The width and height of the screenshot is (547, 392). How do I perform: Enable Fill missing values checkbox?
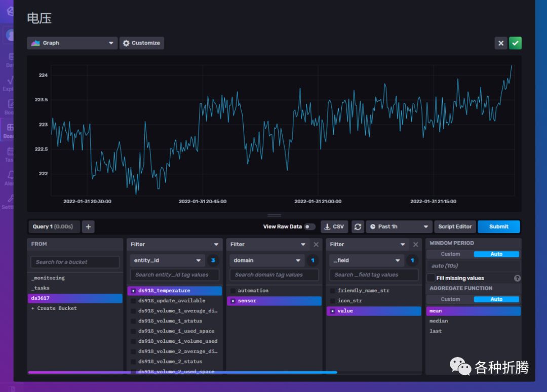pos(431,278)
